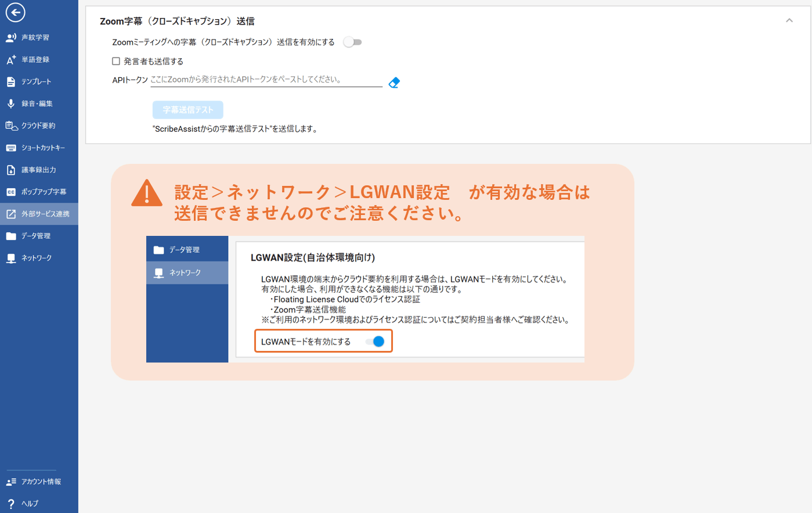812x513 pixels.
Task: Open the クラウド要約 cloud summary icon
Action: (x=11, y=126)
